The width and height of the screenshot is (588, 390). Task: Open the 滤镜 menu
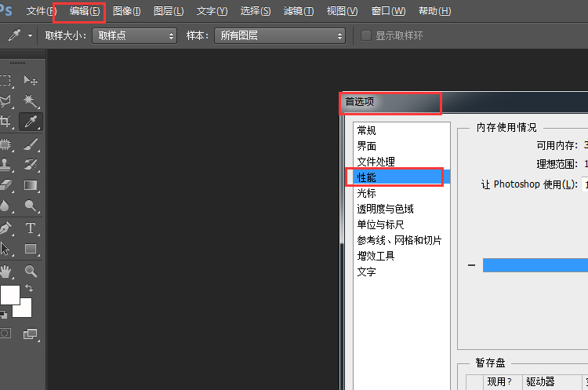[299, 11]
